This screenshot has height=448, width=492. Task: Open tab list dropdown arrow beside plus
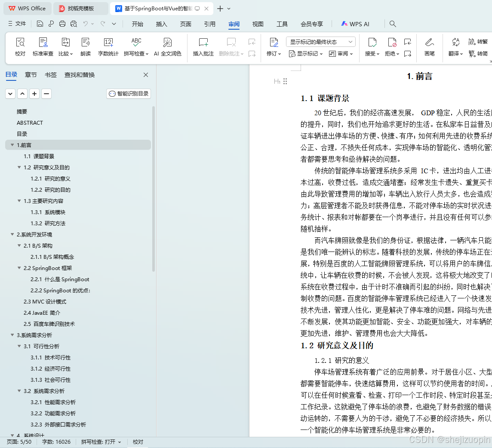coord(229,9)
